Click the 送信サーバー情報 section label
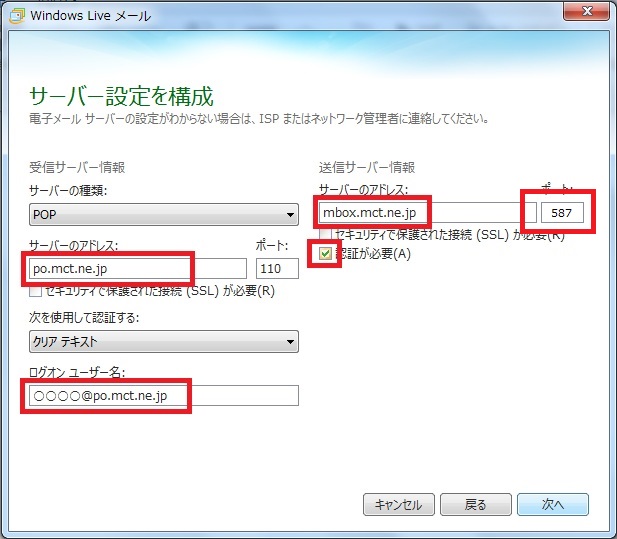The image size is (617, 539). tap(367, 168)
